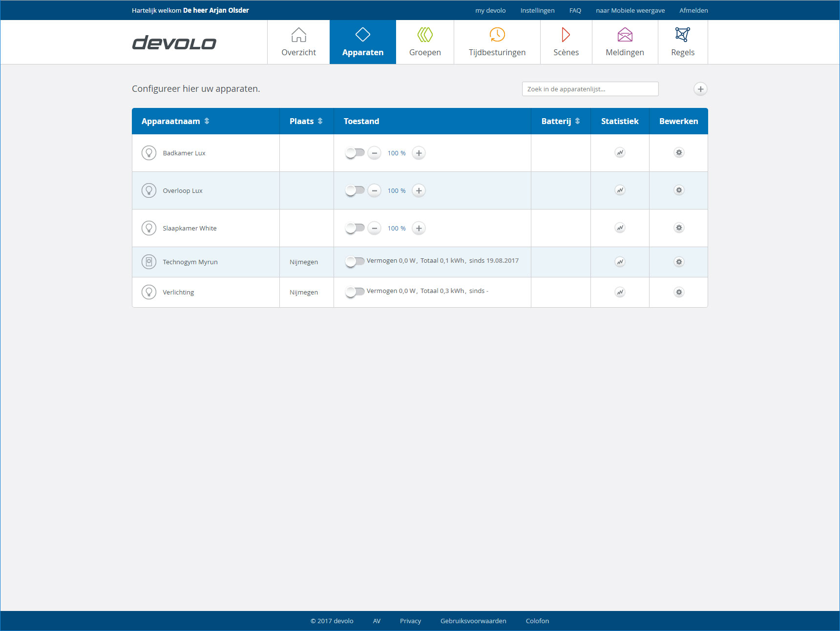Click Nijmegen in Verlichting row
Image resolution: width=840 pixels, height=631 pixels.
(x=304, y=293)
